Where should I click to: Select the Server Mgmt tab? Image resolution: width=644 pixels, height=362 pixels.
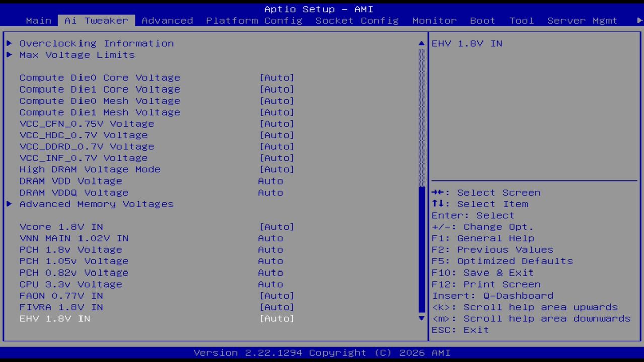(585, 20)
